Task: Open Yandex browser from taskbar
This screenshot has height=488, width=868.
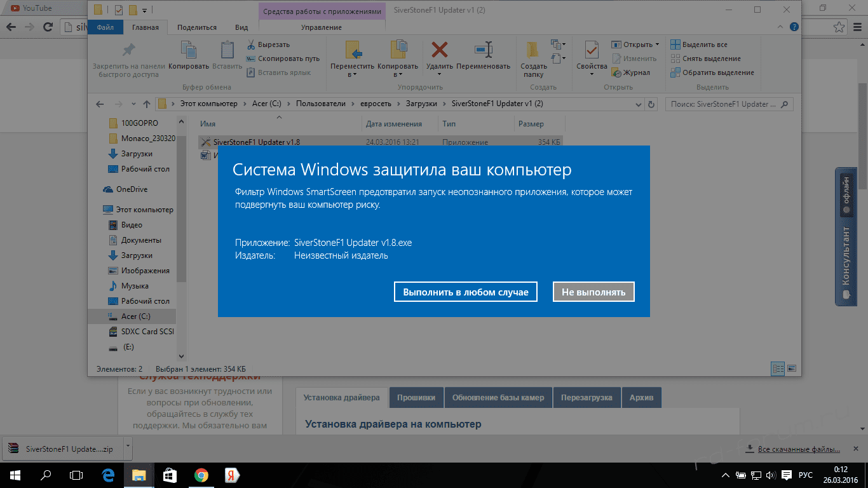Action: 231,475
